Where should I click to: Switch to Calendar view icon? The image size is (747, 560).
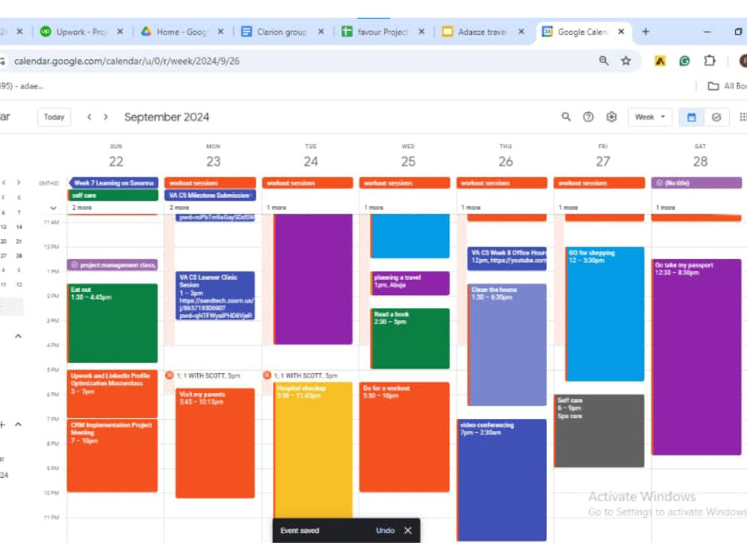point(691,117)
